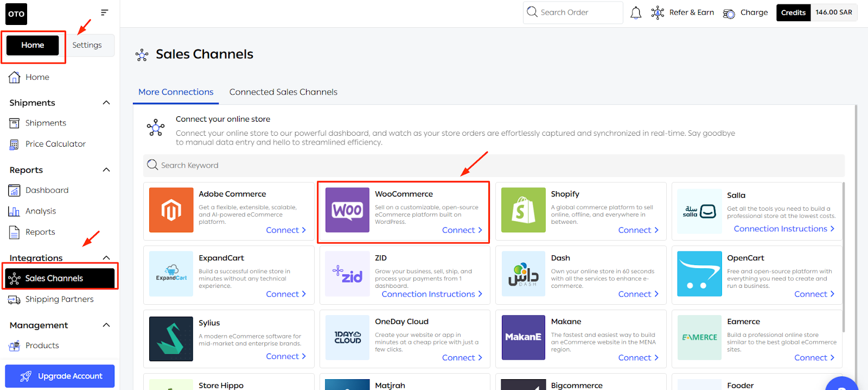The width and height of the screenshot is (868, 390).
Task: Connect Adobe Commerce store
Action: pyautogui.click(x=286, y=230)
